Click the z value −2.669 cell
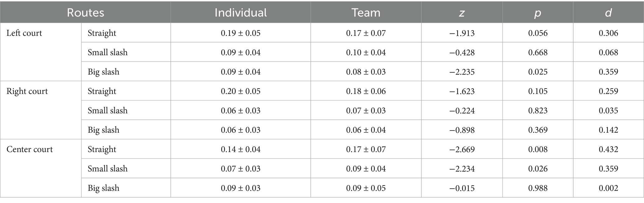This screenshot has height=203, width=644. click(462, 149)
